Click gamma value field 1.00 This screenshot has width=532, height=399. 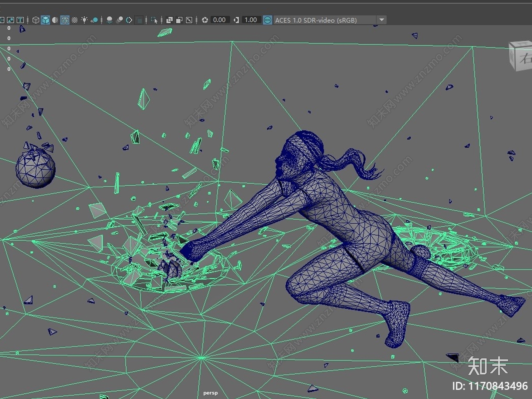pos(251,20)
